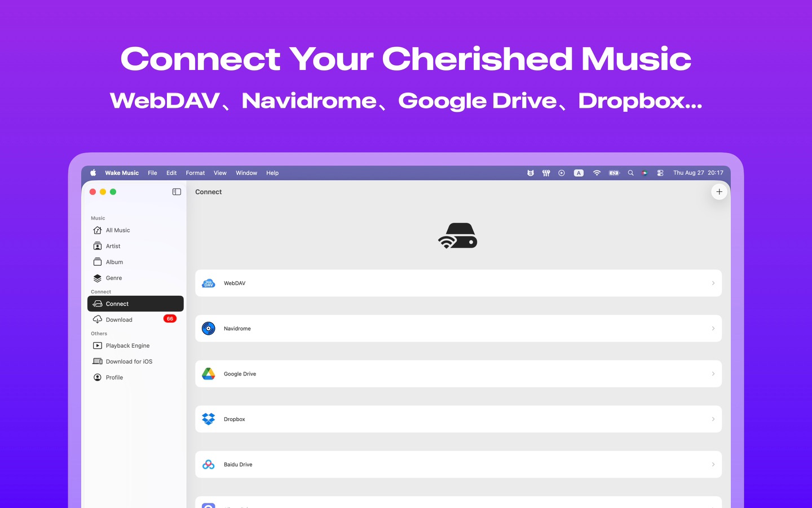812x508 pixels.
Task: Click the Google Drive label text
Action: (x=240, y=374)
